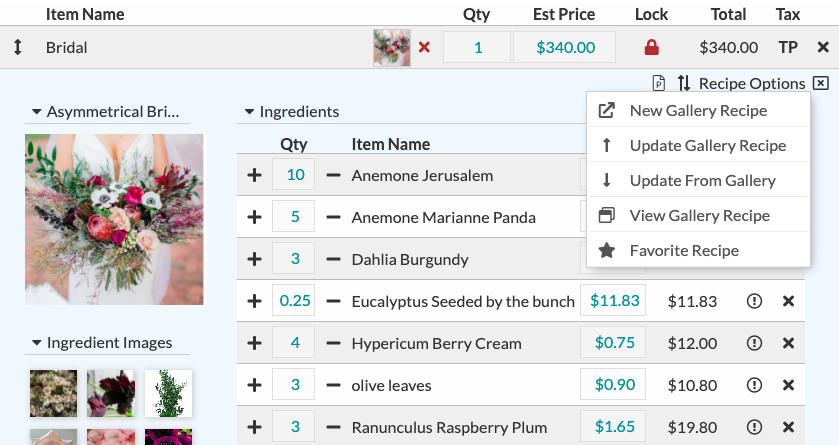Remove the Bridal thumbnail with red X
The width and height of the screenshot is (839, 445).
pyautogui.click(x=424, y=47)
